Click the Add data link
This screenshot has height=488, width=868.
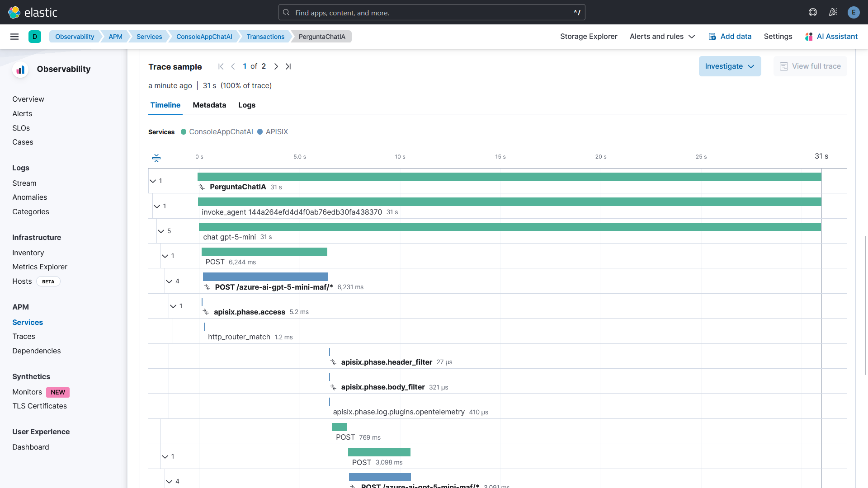tap(736, 37)
